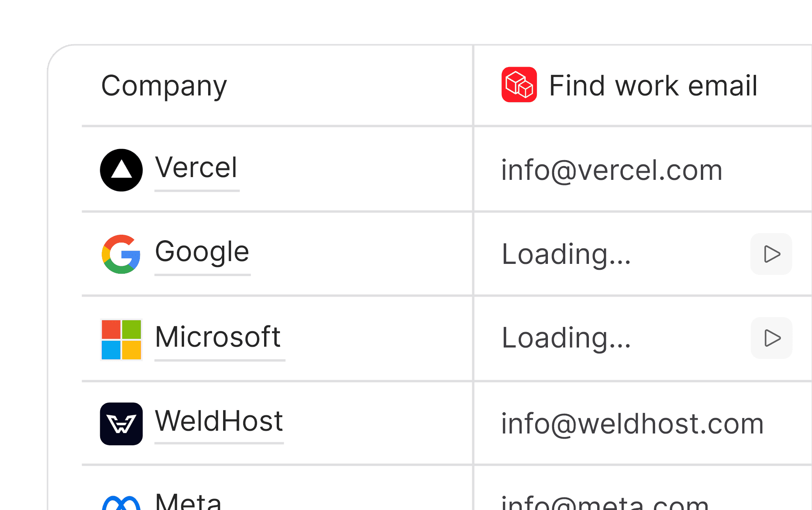Open the Meta company link
This screenshot has height=510, width=812.
pyautogui.click(x=188, y=501)
